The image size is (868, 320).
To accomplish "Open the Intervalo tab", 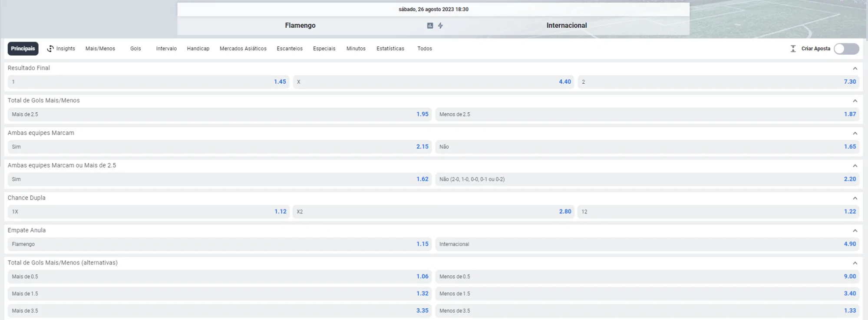I will coord(166,49).
